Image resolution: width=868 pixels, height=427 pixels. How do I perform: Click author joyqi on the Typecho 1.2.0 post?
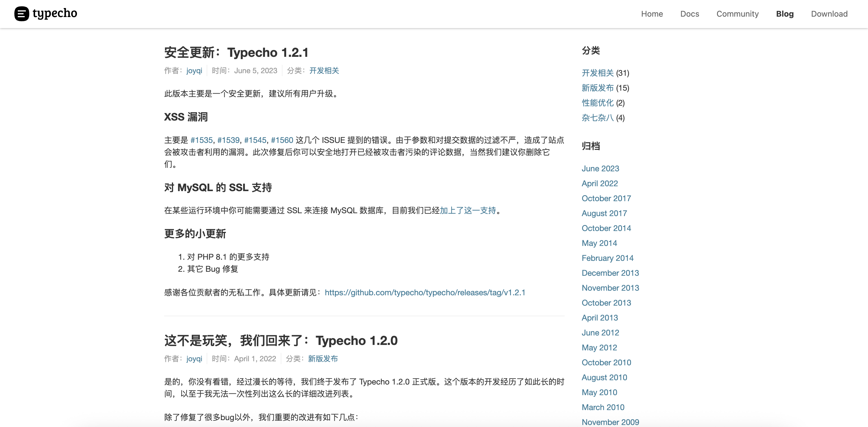pyautogui.click(x=194, y=359)
